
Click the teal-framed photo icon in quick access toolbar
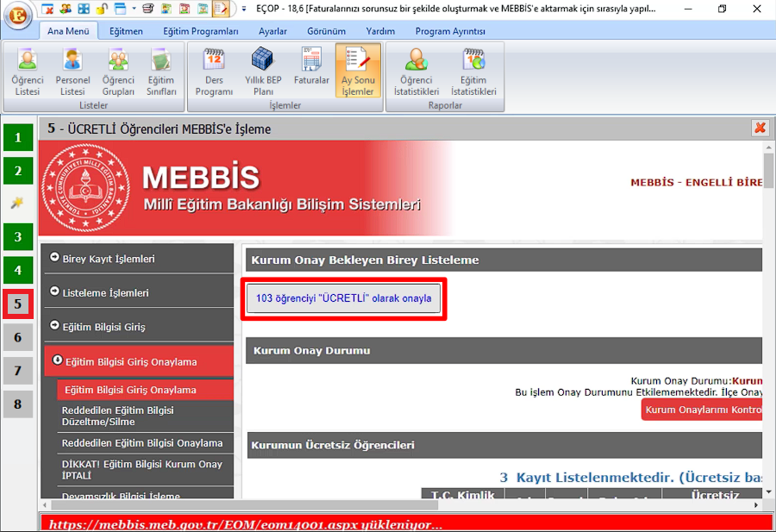[203, 9]
